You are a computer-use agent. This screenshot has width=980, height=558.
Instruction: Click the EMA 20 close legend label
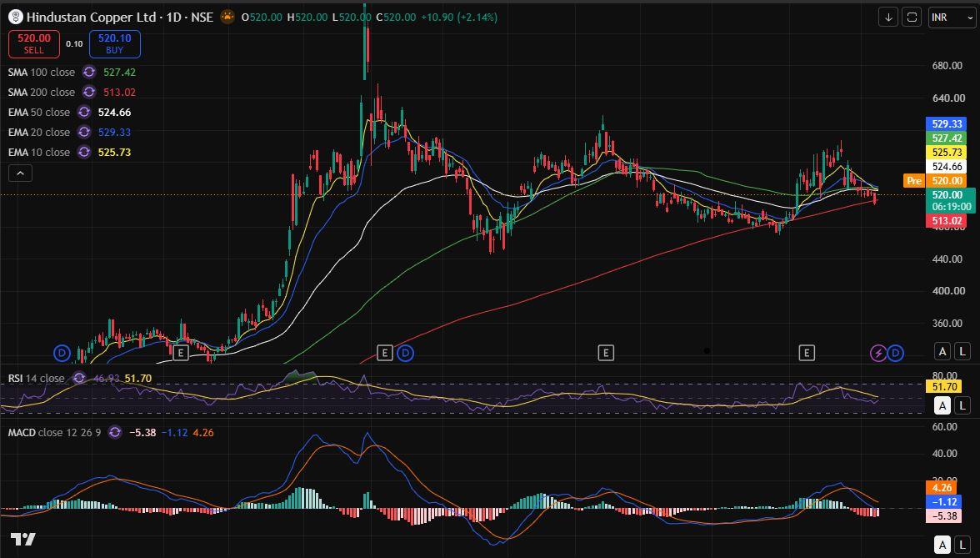point(38,132)
